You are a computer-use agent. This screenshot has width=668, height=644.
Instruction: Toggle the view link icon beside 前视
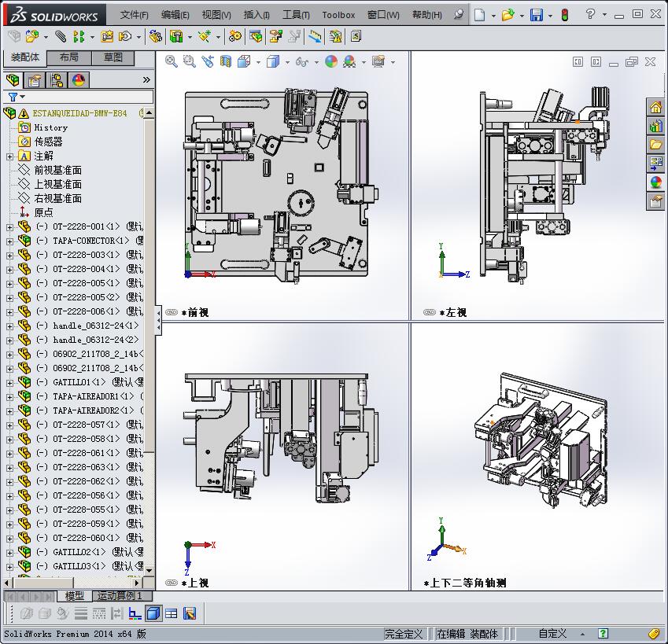[x=172, y=312]
